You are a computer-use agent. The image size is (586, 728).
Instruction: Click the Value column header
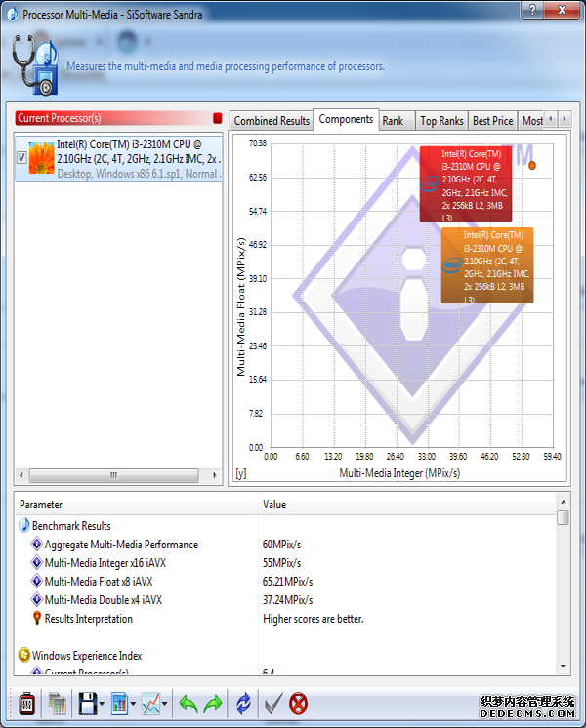pos(407,505)
